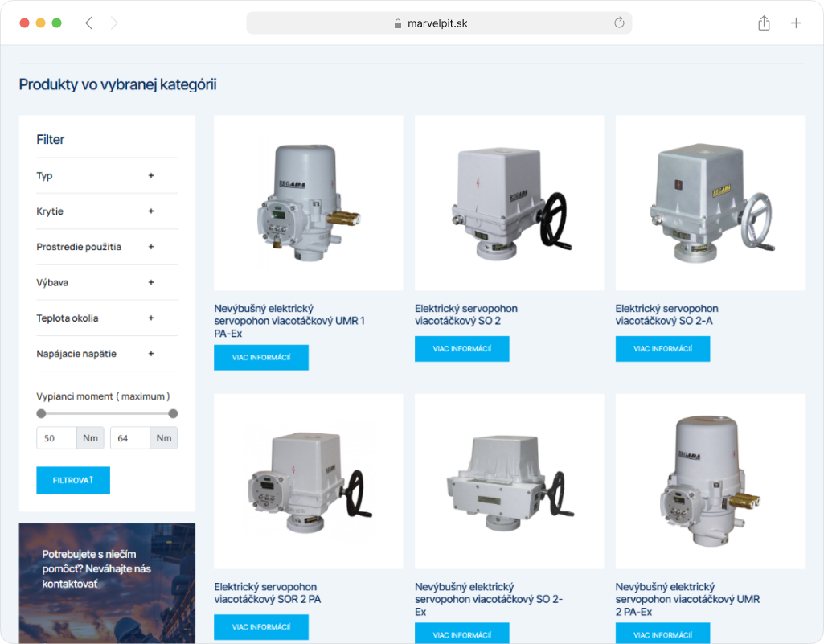The width and height of the screenshot is (824, 644).
Task: Reload the page via the refresh icon
Action: coord(619,23)
